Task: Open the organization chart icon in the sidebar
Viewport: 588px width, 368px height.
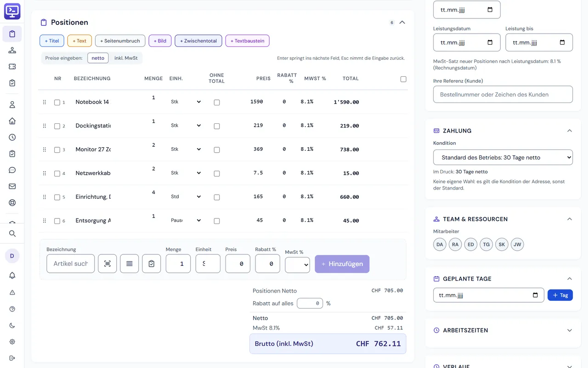Action: [x=12, y=50]
